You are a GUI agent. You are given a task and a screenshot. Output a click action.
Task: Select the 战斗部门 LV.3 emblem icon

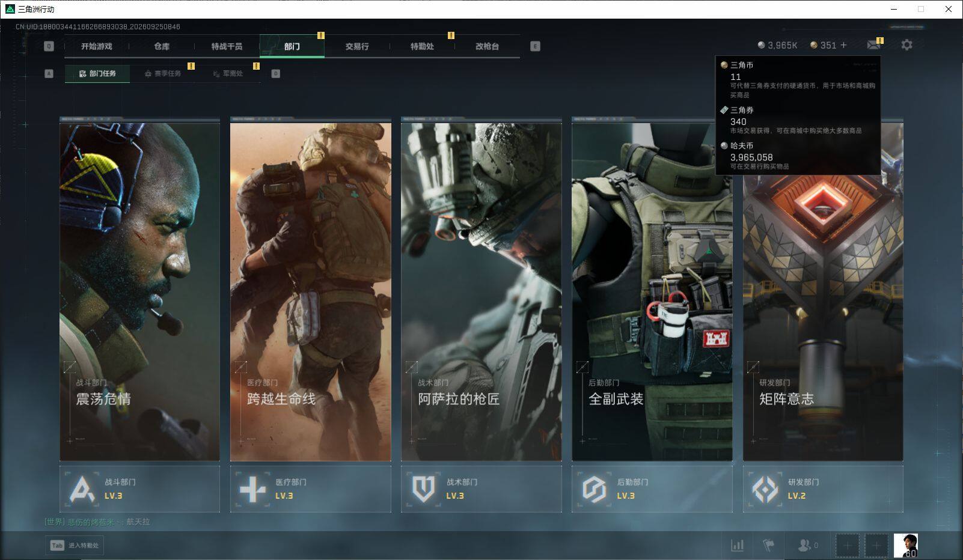click(82, 489)
